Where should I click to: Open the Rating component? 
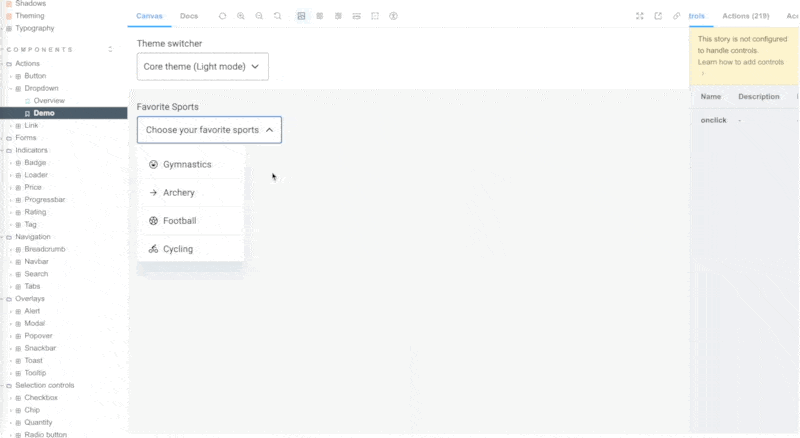pyautogui.click(x=35, y=212)
